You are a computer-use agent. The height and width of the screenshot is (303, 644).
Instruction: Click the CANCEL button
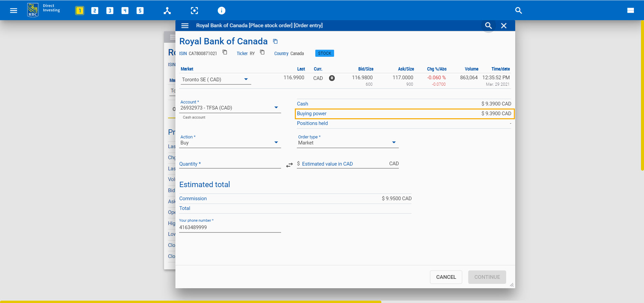446,277
